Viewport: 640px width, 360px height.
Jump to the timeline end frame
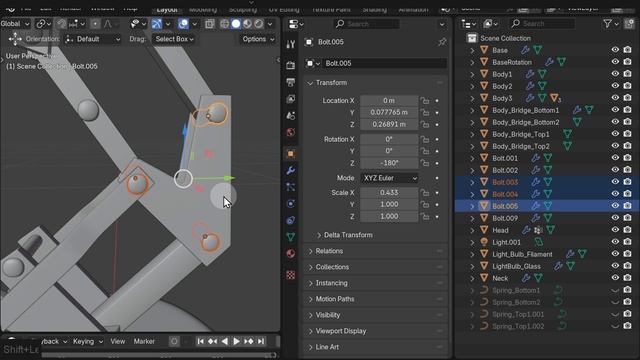click(x=261, y=341)
